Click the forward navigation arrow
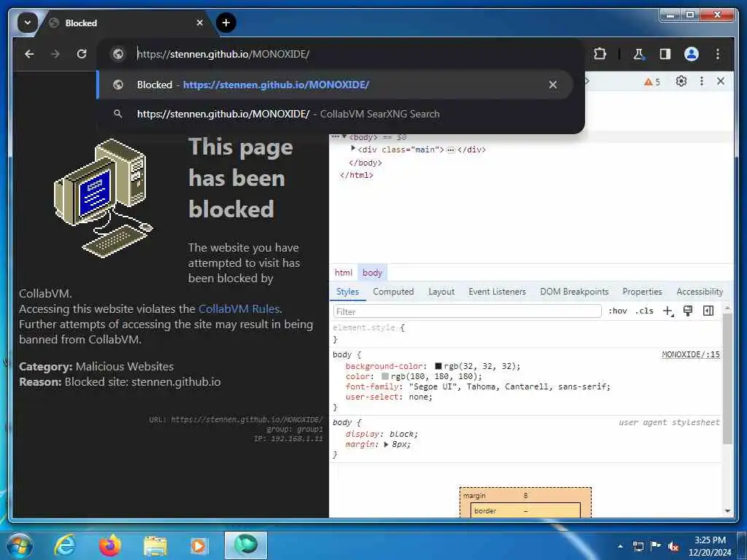747x560 pixels. (x=55, y=54)
